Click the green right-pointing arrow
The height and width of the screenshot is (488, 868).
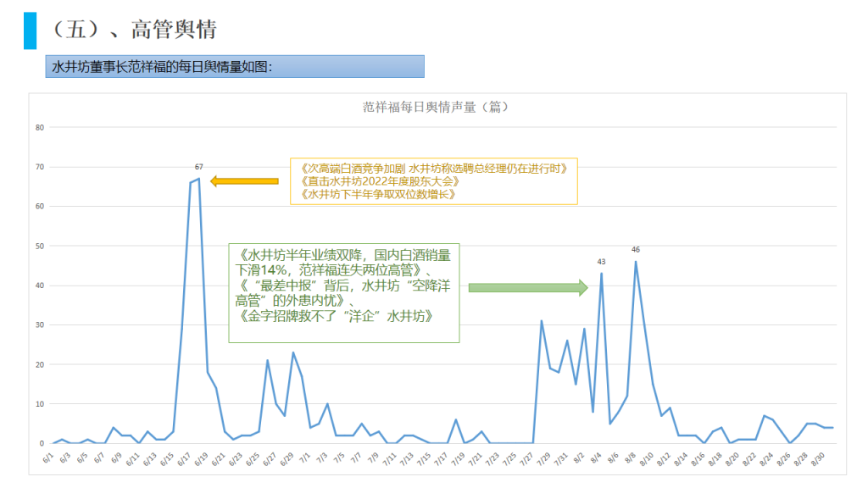527,288
